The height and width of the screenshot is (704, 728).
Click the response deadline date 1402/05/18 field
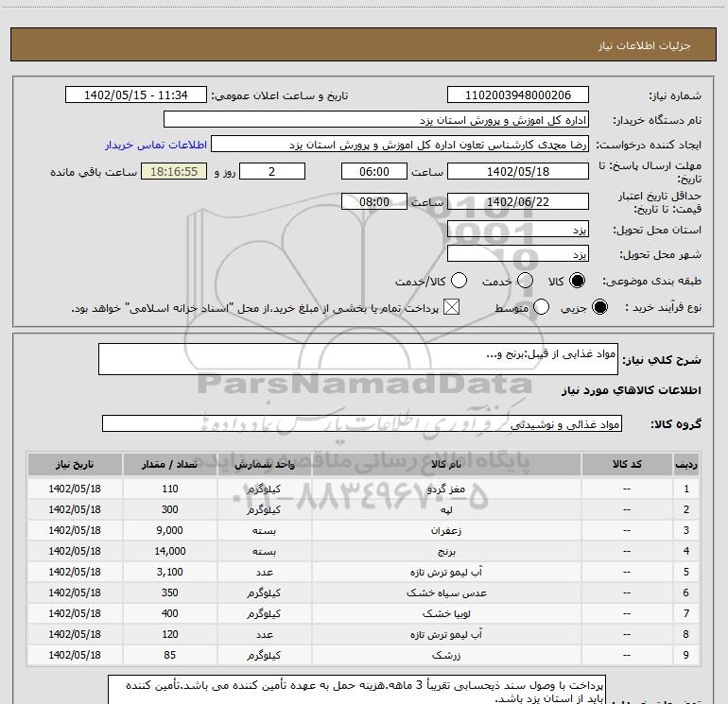click(518, 171)
